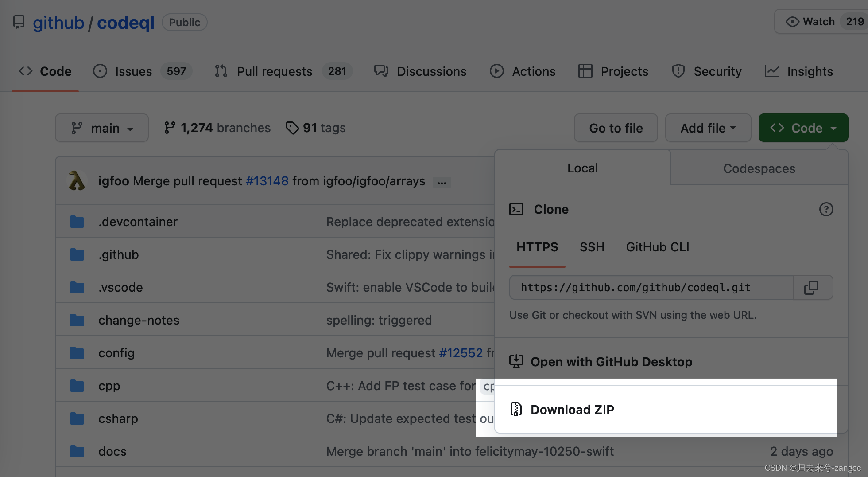This screenshot has width=868, height=477.
Task: Select the GitHub CLI clone option
Action: click(658, 247)
